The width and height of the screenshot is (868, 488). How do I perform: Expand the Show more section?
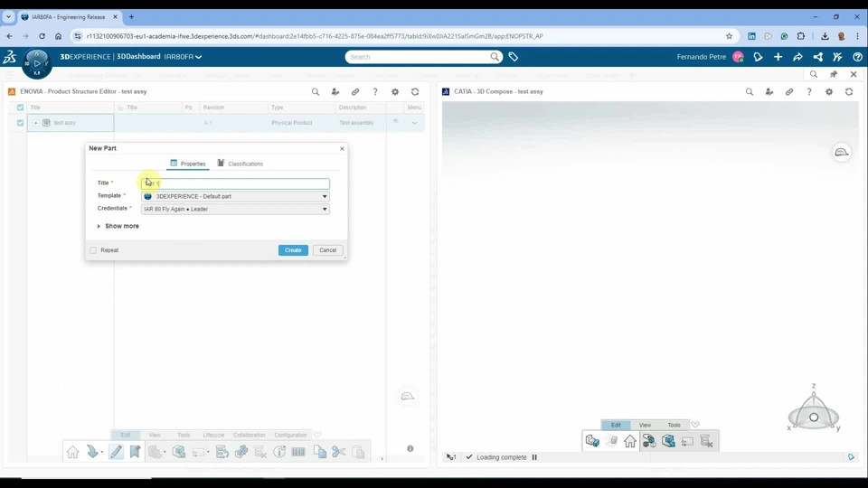point(118,226)
